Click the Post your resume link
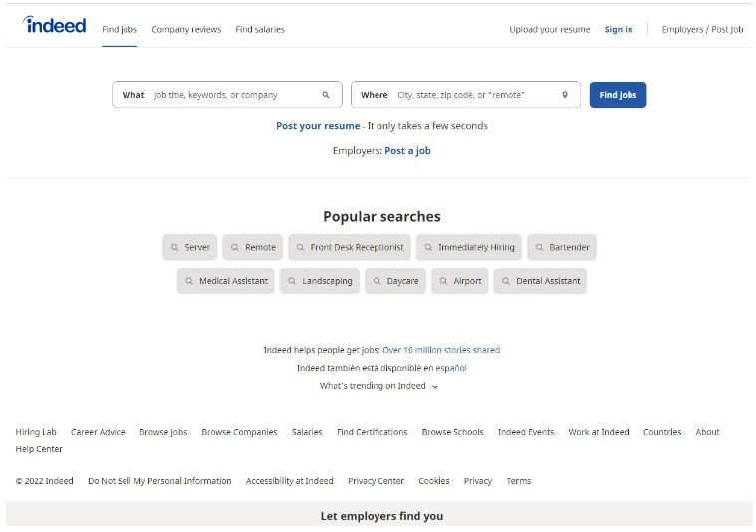 click(x=318, y=126)
